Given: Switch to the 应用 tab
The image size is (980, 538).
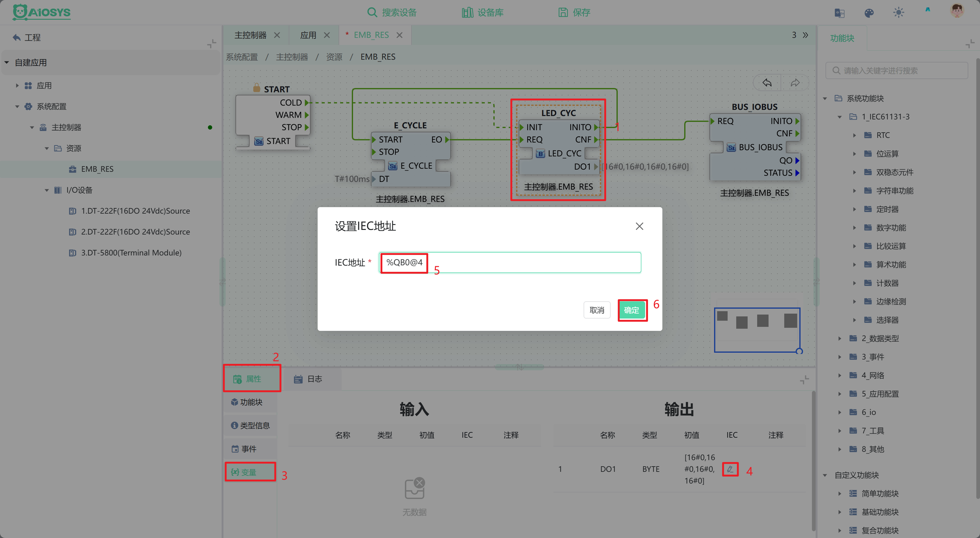Looking at the screenshot, I should 308,35.
